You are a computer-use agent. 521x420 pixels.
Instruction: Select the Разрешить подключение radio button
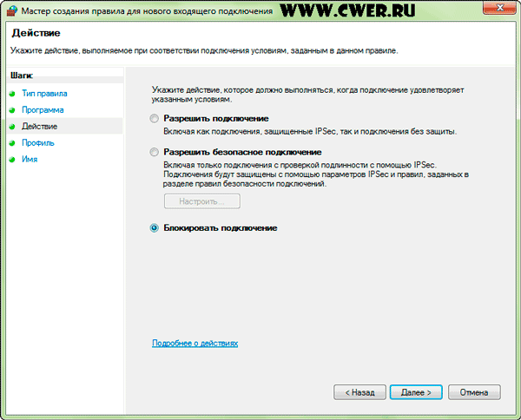pos(155,118)
